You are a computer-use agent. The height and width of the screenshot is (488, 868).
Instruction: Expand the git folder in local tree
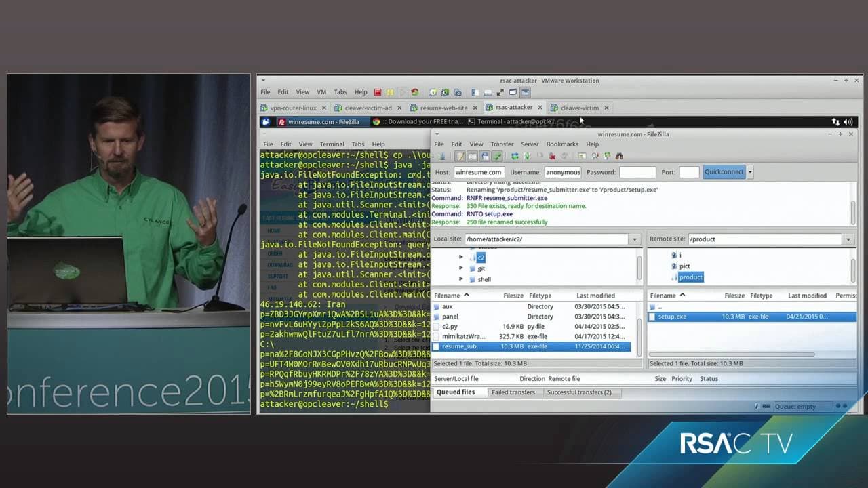pos(461,268)
